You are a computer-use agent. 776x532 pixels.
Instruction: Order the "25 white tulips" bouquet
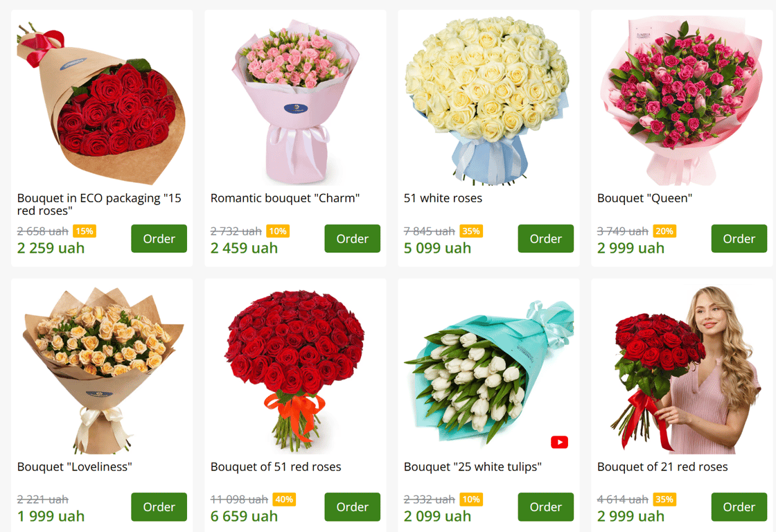[545, 507]
